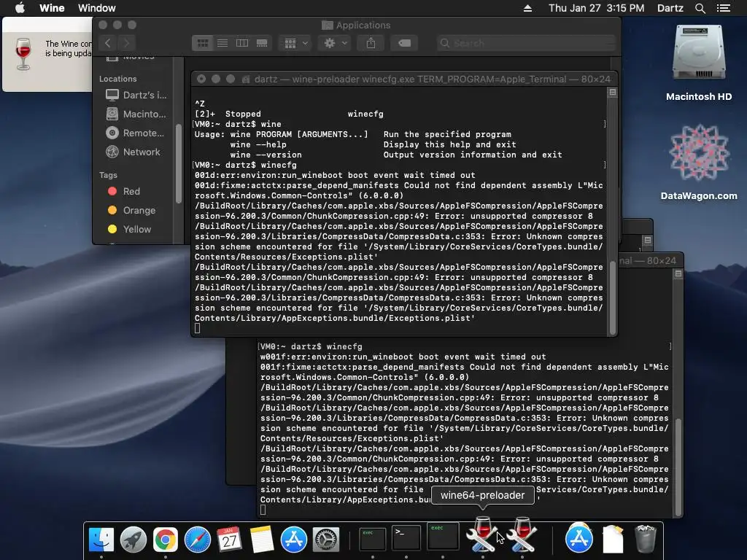Open the Wine menu in menu bar
Image resolution: width=747 pixels, height=560 pixels.
[52, 8]
